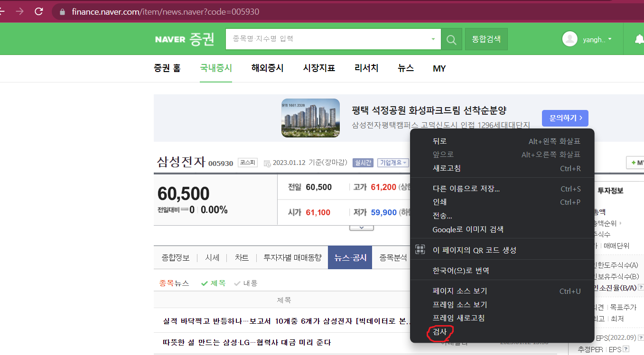This screenshot has width=644, height=355.
Task: Click the calendar icon beside 2023.01.12
Action: coord(267,163)
